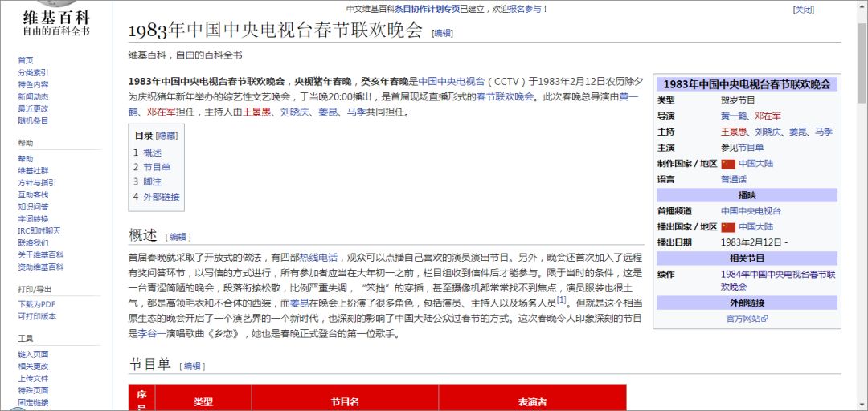Open 王景愚 in the infobox 主持 row

pyautogui.click(x=734, y=132)
